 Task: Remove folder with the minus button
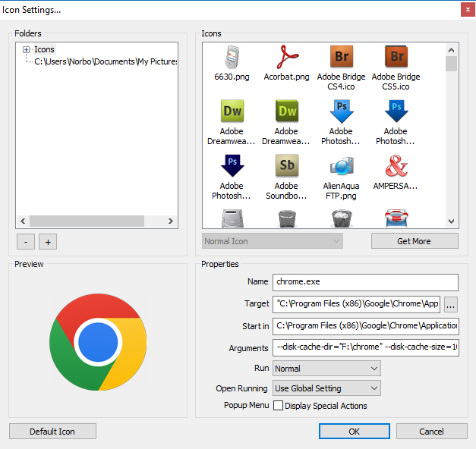(x=26, y=242)
